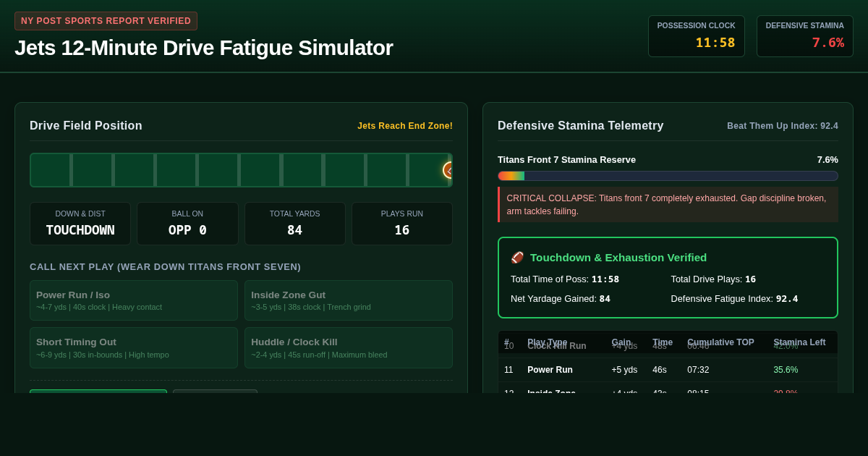This screenshot has height=456, width=868.
Task: Call the Huddle / Clock Kill play
Action: pyautogui.click(x=349, y=347)
